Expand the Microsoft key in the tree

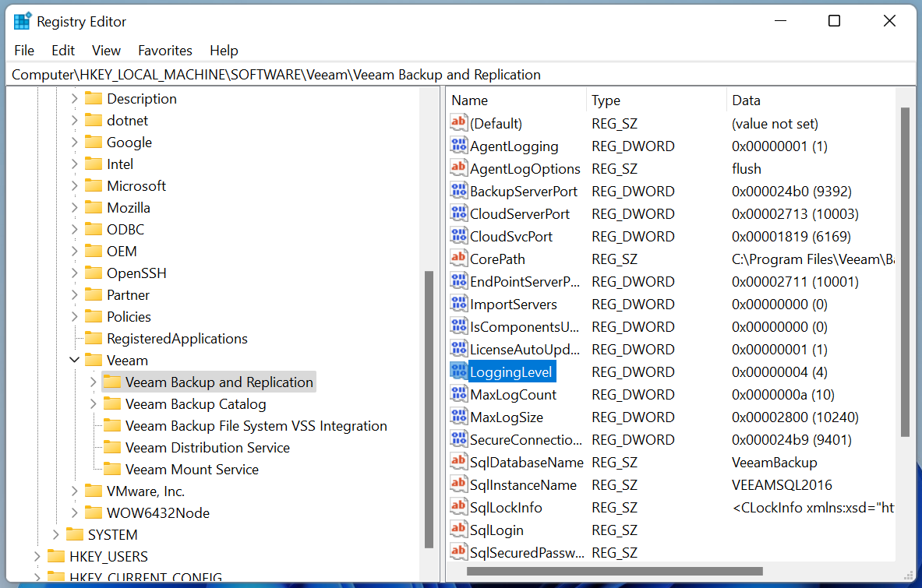point(75,185)
